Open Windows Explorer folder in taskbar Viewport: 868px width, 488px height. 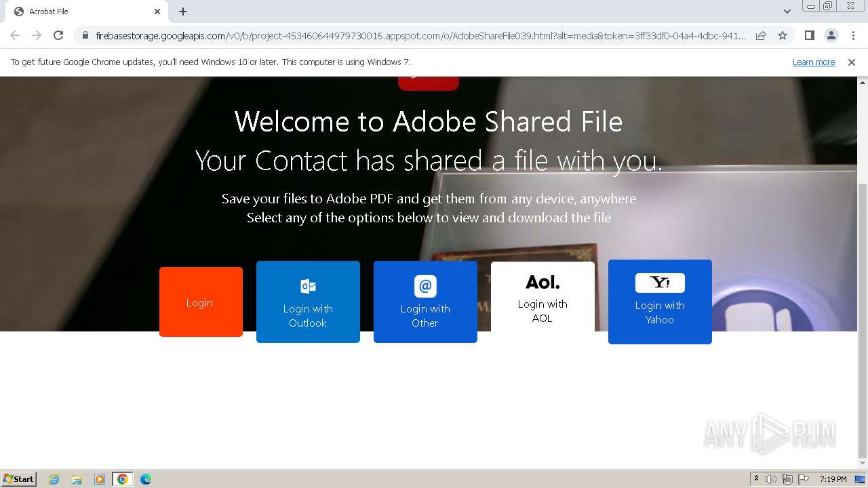pos(77,479)
